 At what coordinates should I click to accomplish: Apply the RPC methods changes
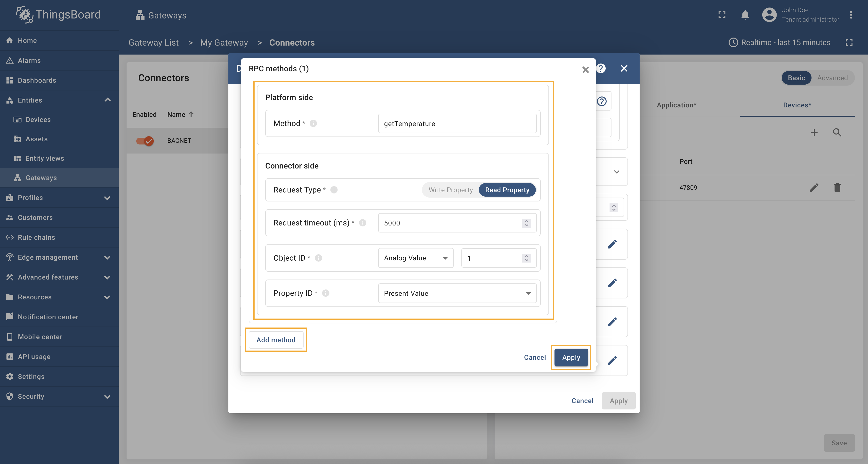(571, 357)
